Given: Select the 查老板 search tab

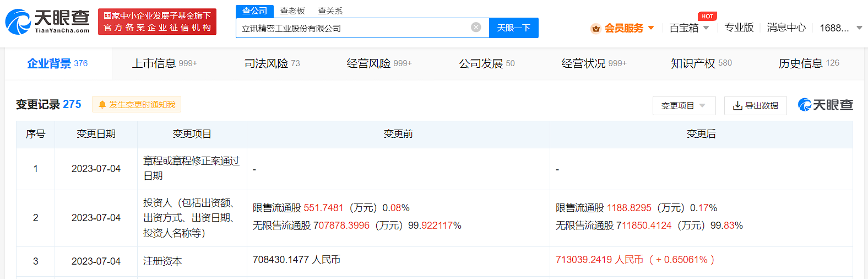Looking at the screenshot, I should 292,11.
